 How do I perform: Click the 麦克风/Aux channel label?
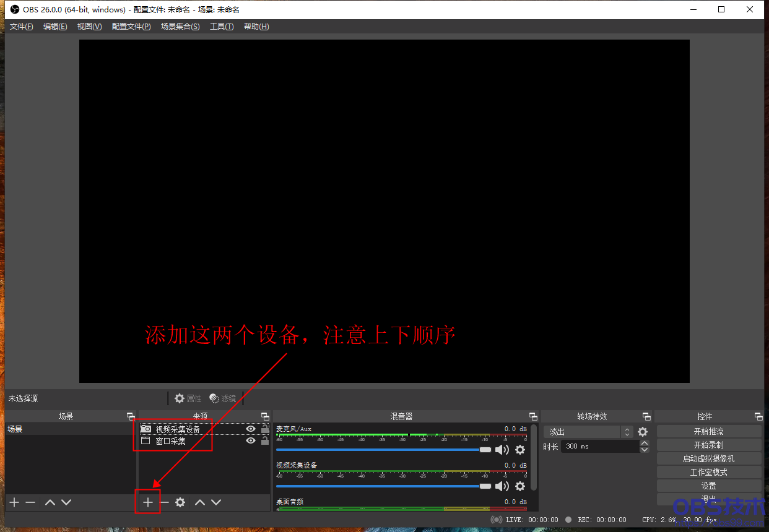pos(293,429)
